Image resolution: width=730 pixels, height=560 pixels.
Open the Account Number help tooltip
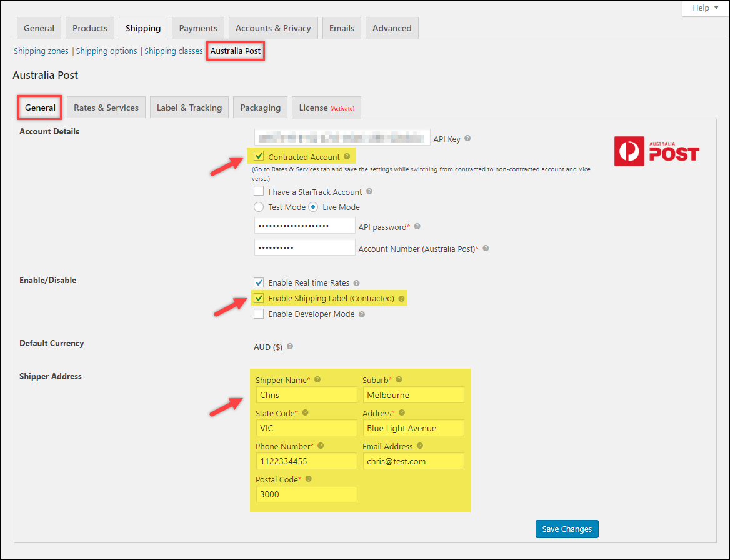coord(486,248)
